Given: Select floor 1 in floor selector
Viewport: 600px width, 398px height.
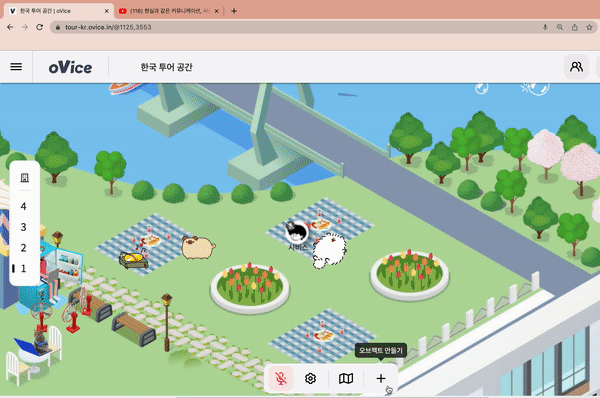Looking at the screenshot, I should pyautogui.click(x=23, y=268).
